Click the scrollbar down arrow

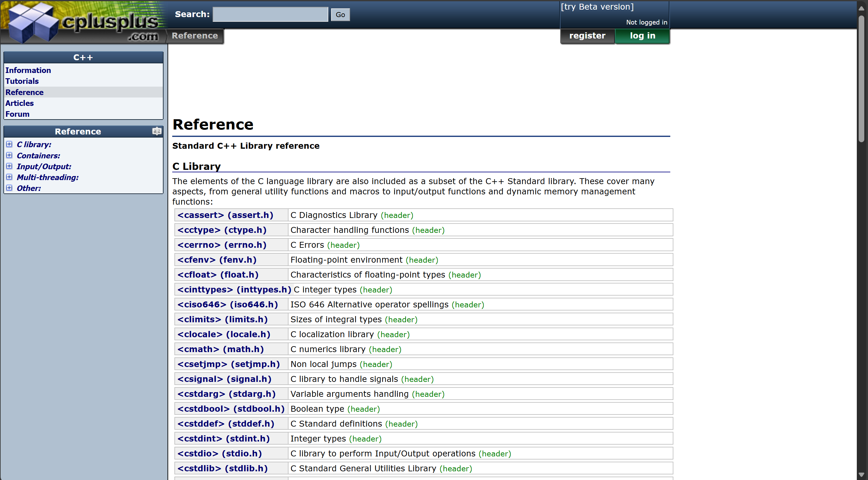[861, 475]
